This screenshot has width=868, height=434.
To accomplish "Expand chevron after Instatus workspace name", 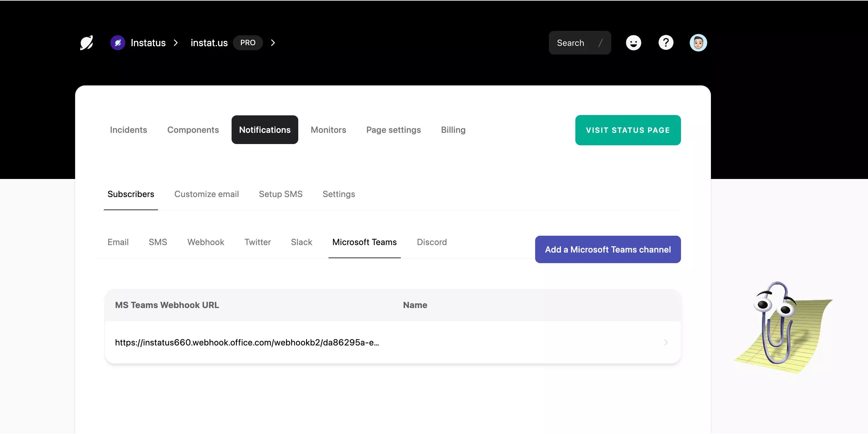I will click(x=175, y=43).
